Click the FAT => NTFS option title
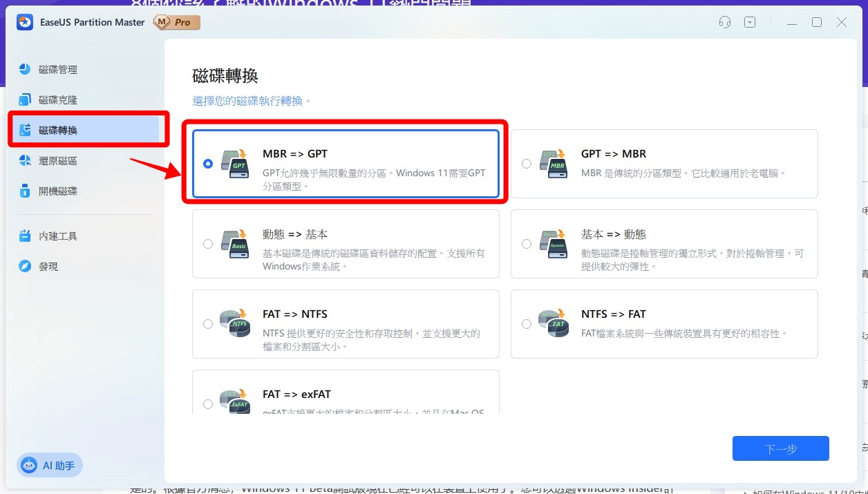Screen dimensions: 868x494 point(295,314)
